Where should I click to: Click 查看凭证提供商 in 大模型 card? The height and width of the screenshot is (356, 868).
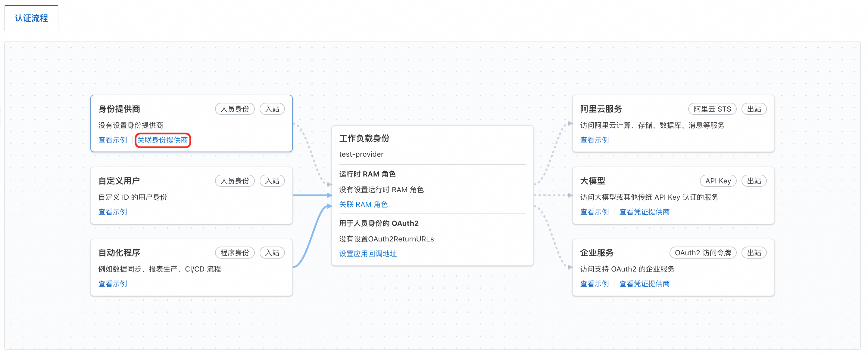click(644, 212)
